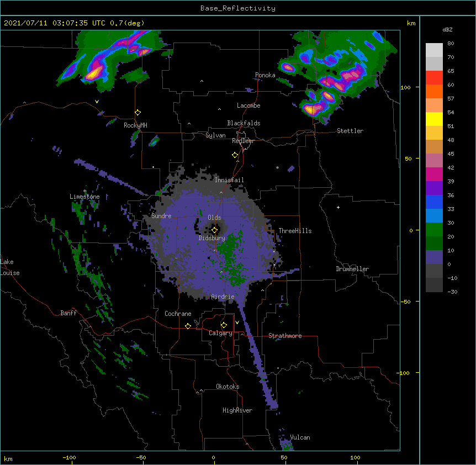
Task: Click the Banff label
Action: [68, 313]
